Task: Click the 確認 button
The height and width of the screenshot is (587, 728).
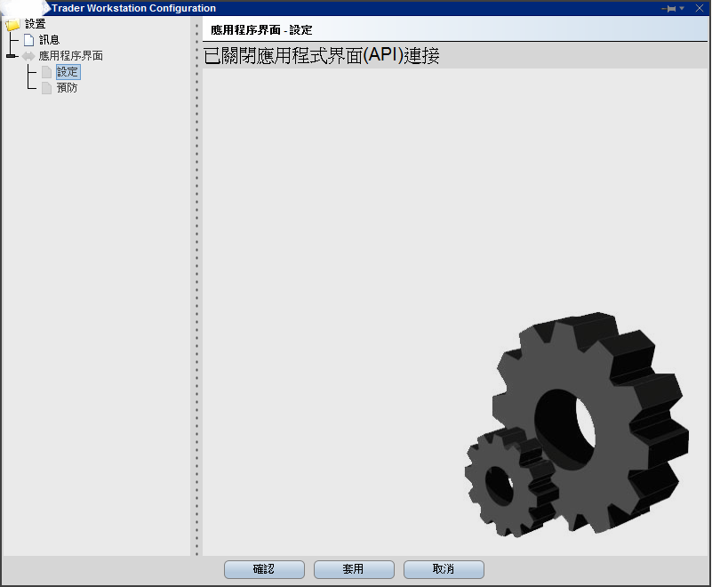Action: (264, 569)
